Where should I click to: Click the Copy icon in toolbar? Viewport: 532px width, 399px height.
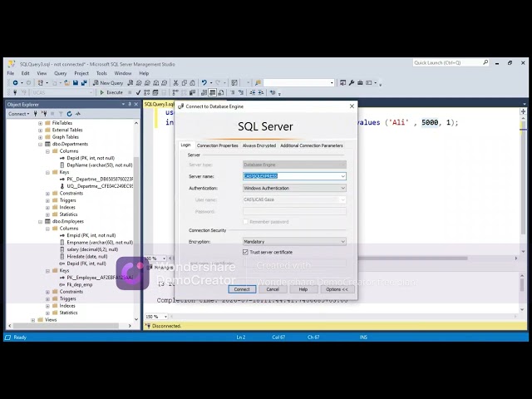(x=184, y=83)
